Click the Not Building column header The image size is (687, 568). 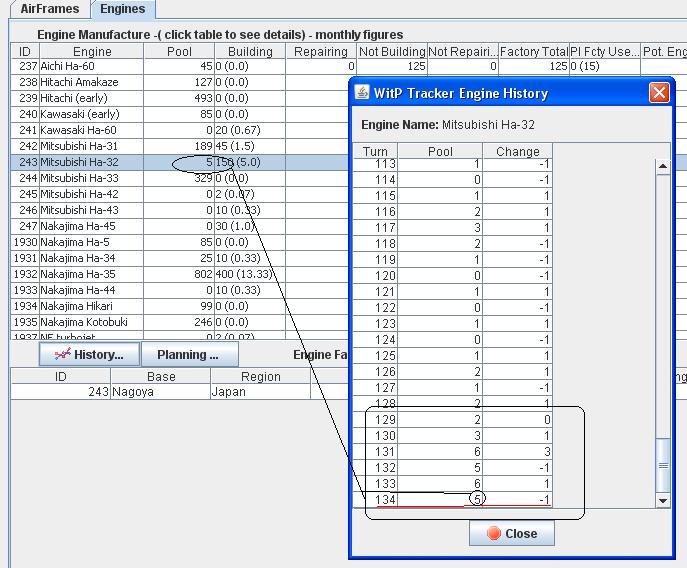[x=392, y=51]
